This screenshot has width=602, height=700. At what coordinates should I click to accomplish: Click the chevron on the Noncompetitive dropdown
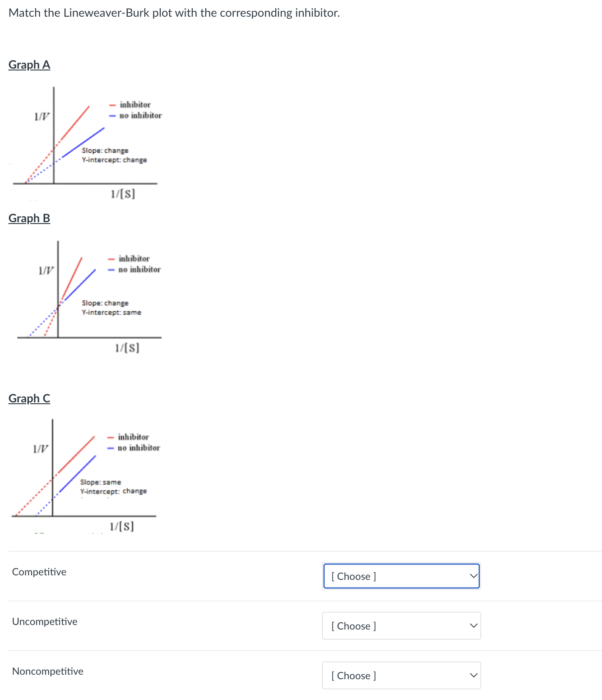coord(472,675)
